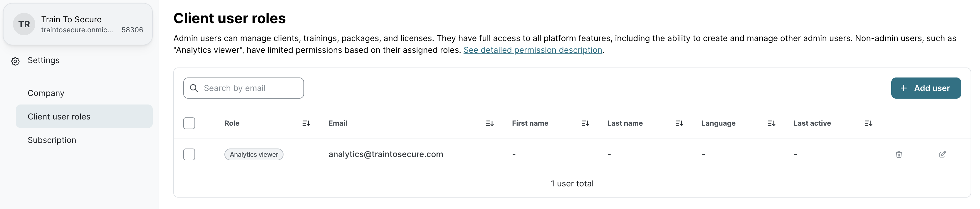
Task: Go to the Subscription section
Action: (x=52, y=140)
